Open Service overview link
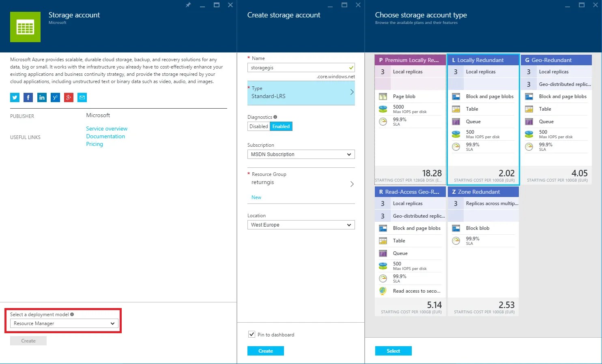 [107, 128]
